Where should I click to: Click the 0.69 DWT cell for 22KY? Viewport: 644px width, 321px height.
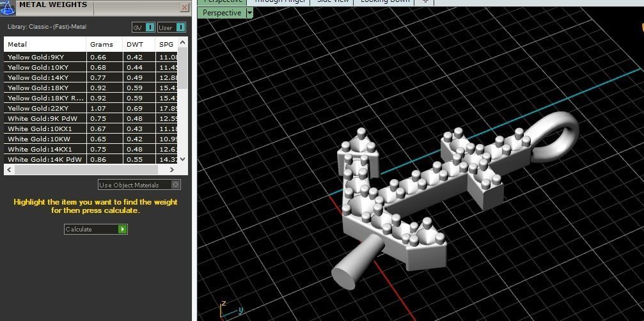click(x=139, y=108)
